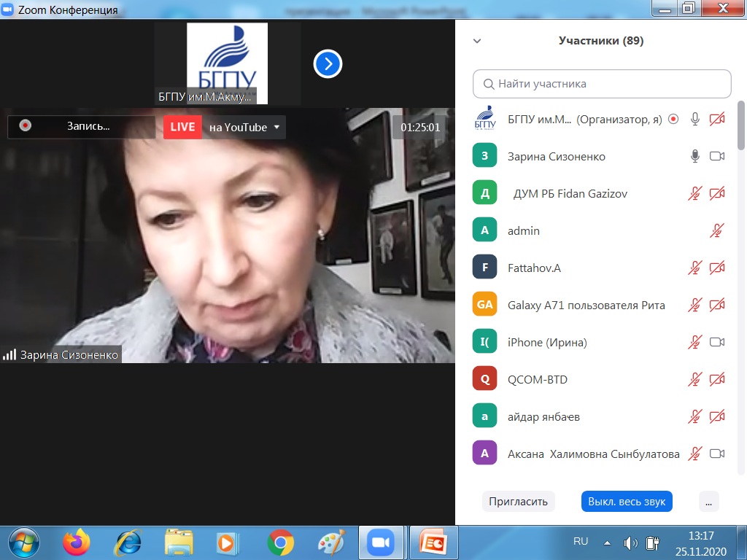Open the LIVE на YouTube dropdown
Viewport: 747px width, 560px height.
pyautogui.click(x=276, y=127)
